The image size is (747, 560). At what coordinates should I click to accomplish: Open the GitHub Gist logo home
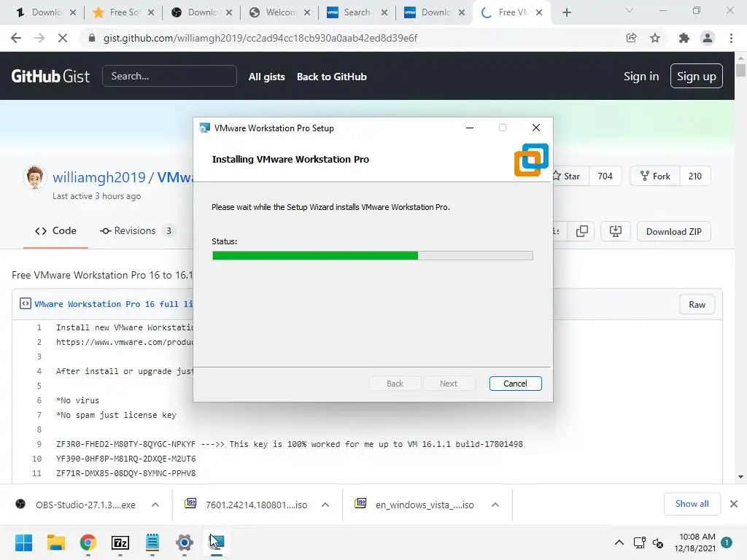(x=50, y=76)
